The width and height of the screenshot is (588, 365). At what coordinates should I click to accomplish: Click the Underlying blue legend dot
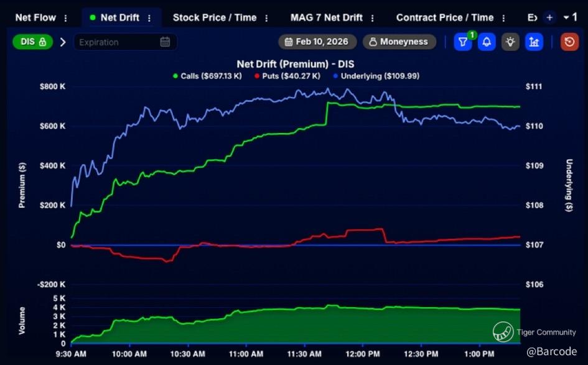(x=335, y=76)
